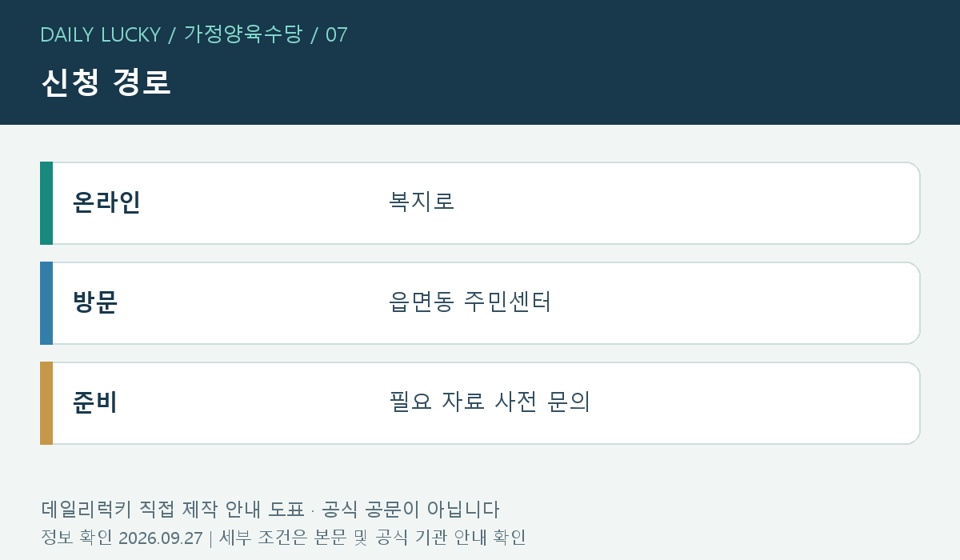Image resolution: width=960 pixels, height=560 pixels.
Task: Click the 온라인 label heading
Action: click(x=106, y=202)
